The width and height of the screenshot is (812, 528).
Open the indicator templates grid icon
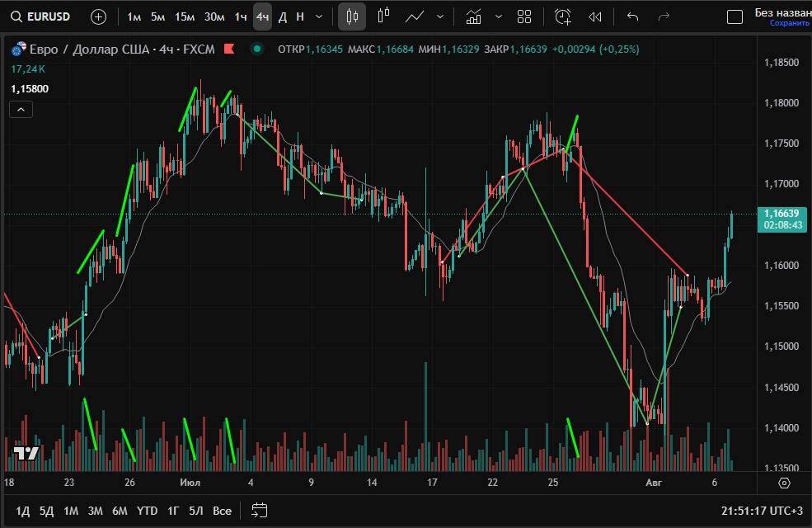pyautogui.click(x=523, y=16)
